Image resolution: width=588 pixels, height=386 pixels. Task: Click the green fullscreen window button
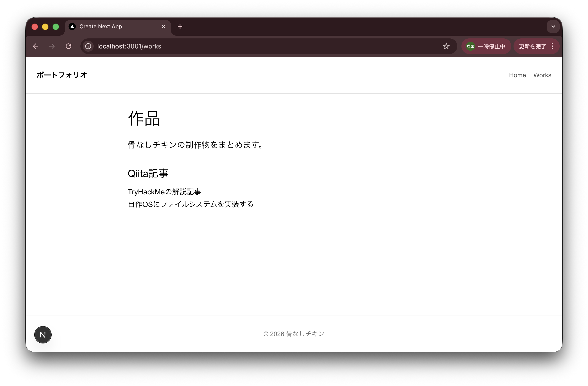56,27
